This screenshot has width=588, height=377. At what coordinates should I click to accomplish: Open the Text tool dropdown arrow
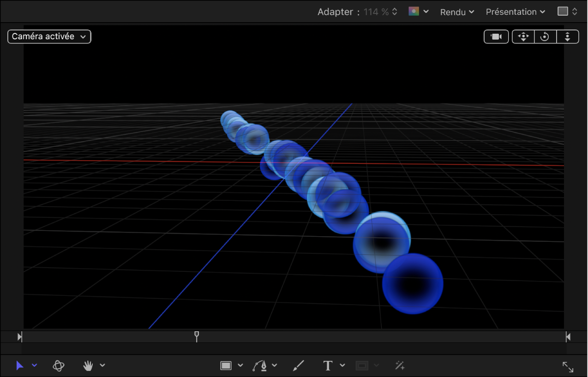pos(342,365)
